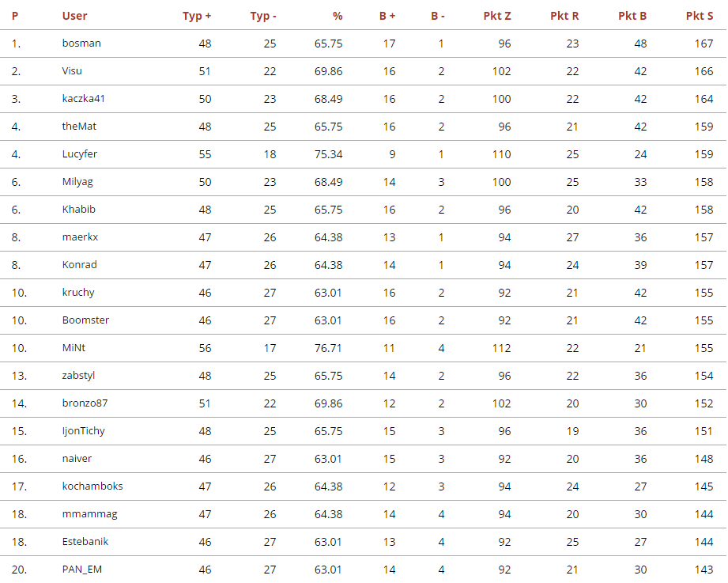Click username Milyag
The width and height of the screenshot is (728, 583).
coord(77,182)
